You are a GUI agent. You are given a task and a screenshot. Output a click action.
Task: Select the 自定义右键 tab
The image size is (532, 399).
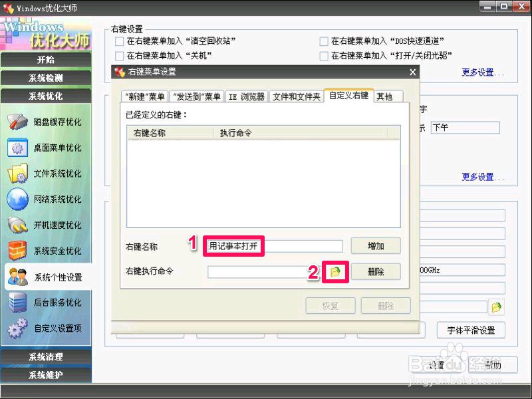point(348,95)
